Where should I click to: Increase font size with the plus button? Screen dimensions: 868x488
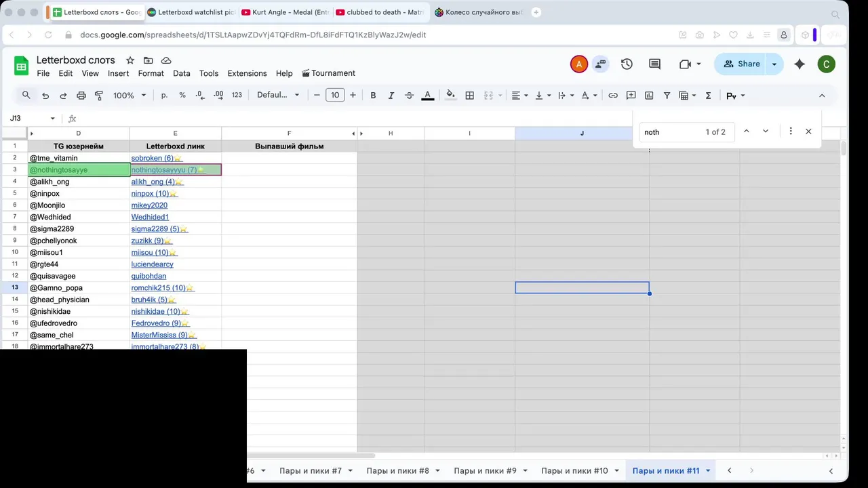click(x=353, y=96)
